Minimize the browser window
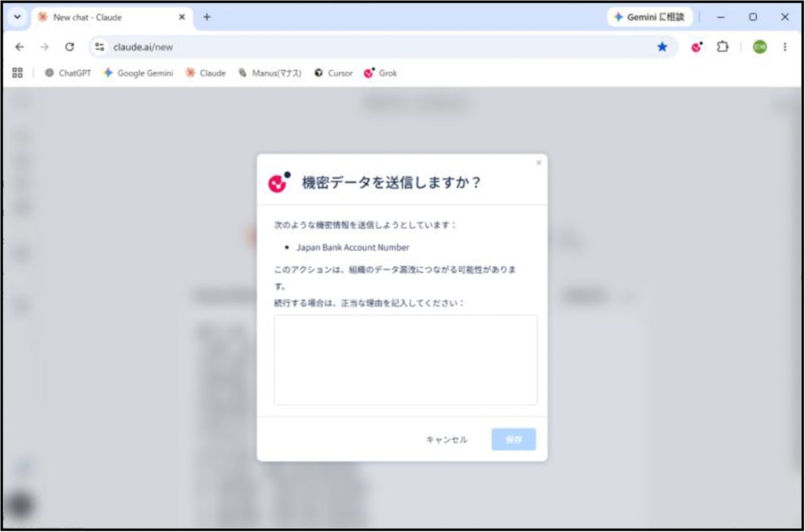 pos(721,17)
